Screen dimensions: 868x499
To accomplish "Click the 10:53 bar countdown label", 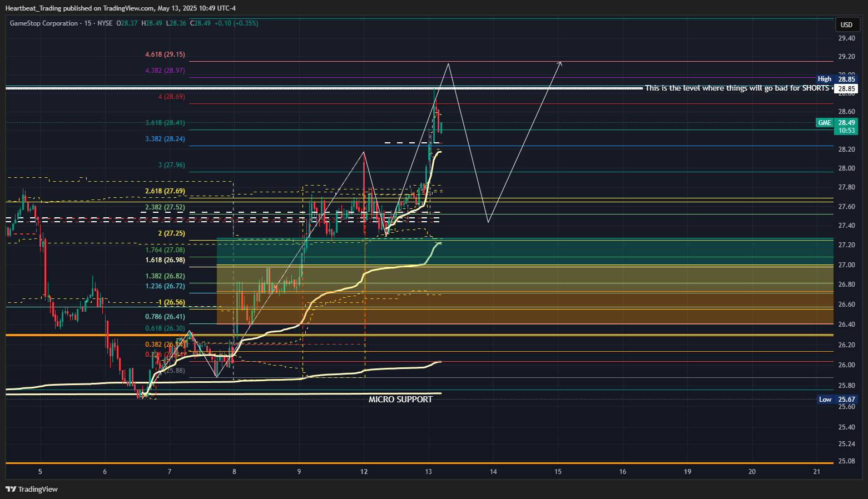I will tap(846, 131).
